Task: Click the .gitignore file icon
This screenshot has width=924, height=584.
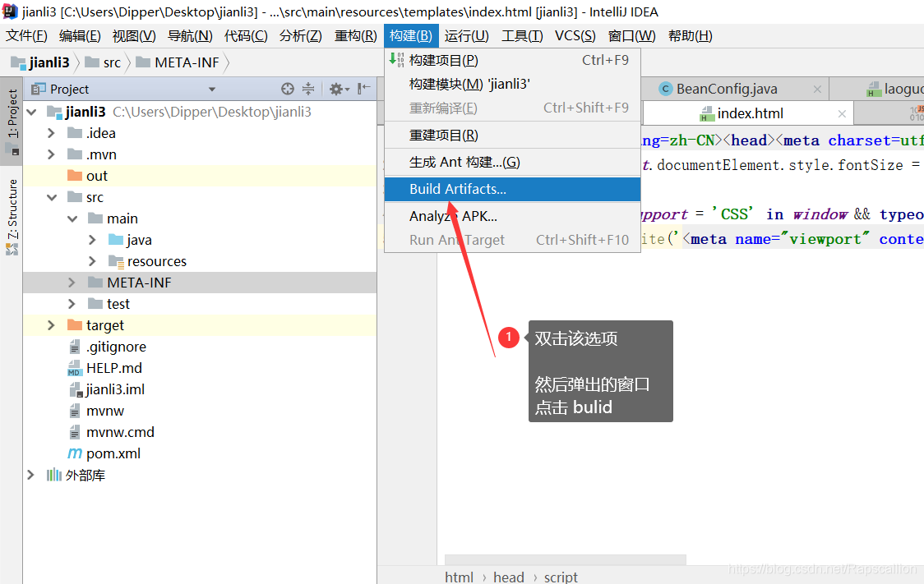Action: [x=74, y=347]
